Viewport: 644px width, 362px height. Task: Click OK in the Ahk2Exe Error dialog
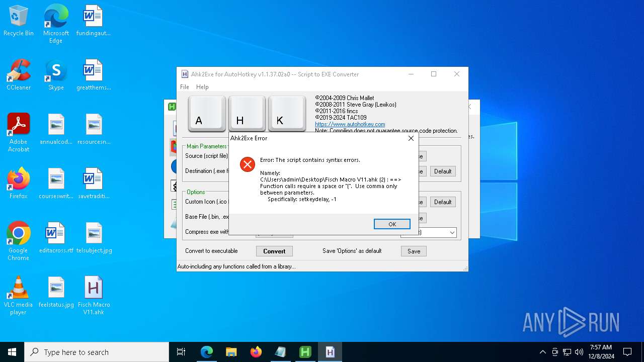coord(392,224)
